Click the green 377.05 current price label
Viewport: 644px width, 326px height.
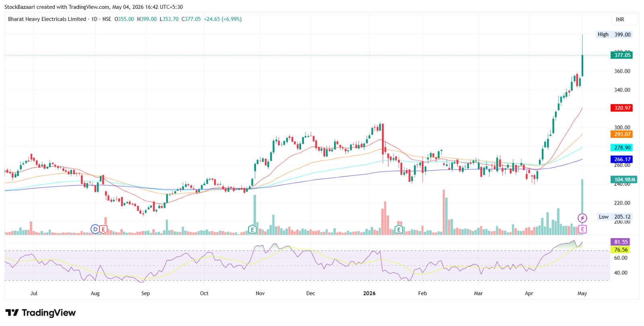click(622, 55)
